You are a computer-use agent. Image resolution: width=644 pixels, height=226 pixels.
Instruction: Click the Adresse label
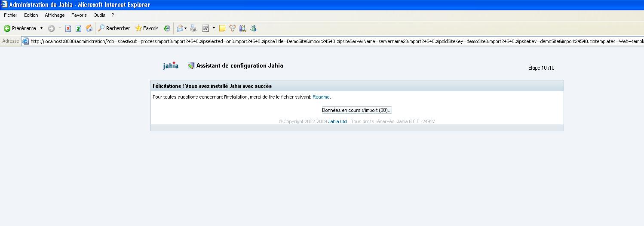point(11,41)
